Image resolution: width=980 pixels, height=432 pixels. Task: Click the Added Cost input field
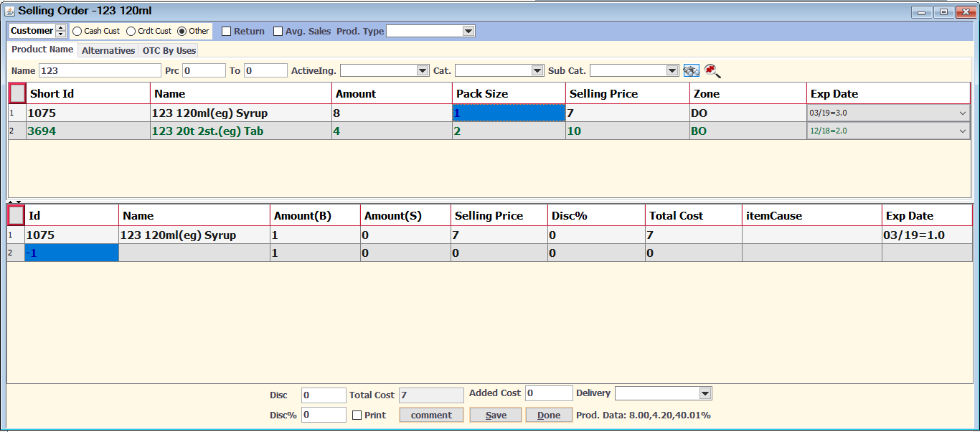549,393
